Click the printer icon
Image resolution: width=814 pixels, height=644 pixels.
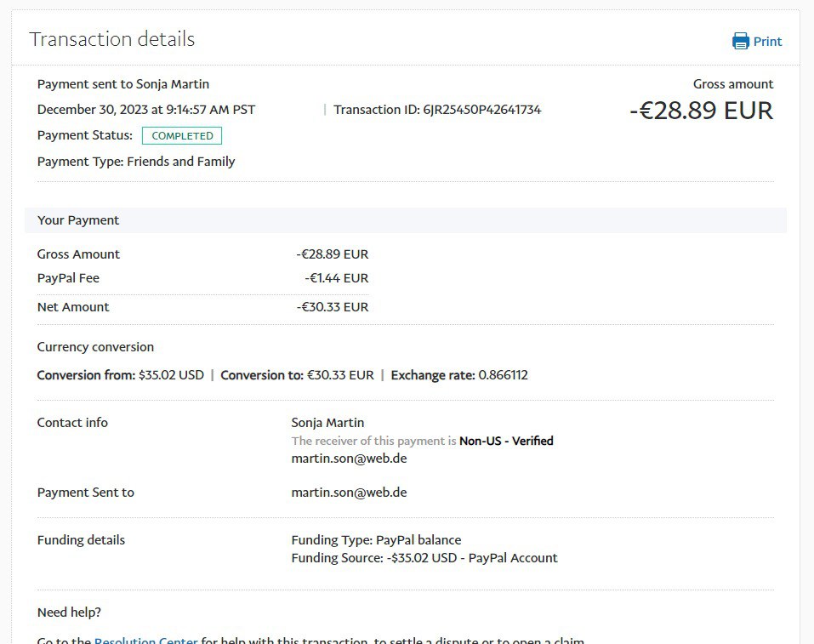point(740,41)
